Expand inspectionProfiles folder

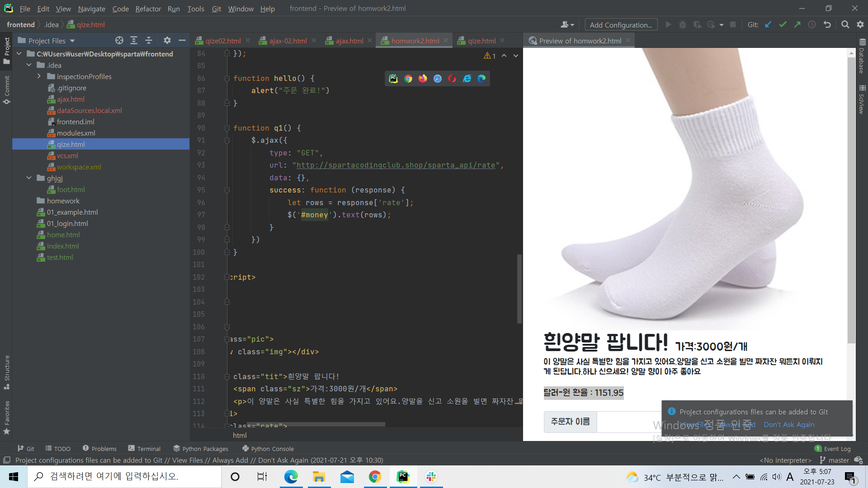(39, 76)
